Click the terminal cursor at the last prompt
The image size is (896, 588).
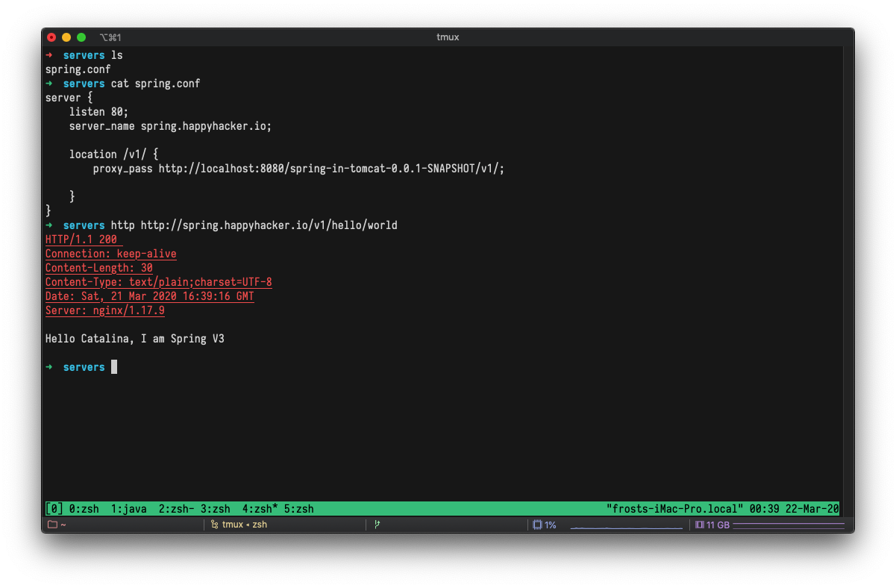coord(114,367)
